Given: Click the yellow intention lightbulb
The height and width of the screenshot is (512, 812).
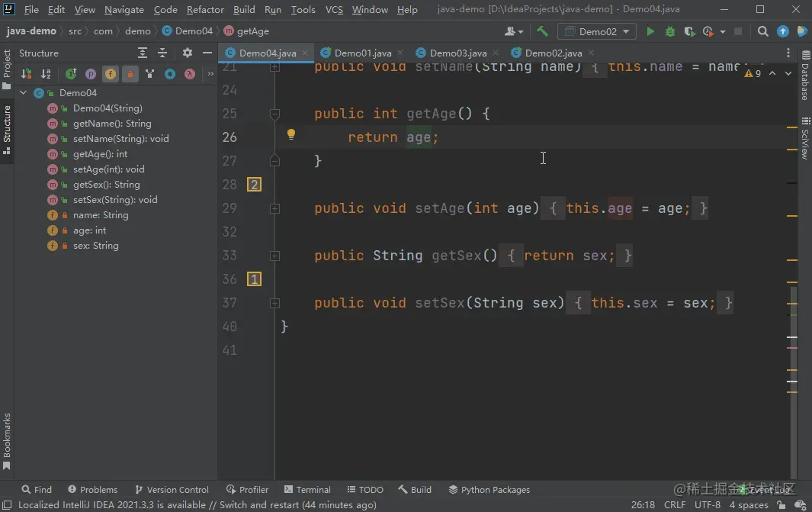Looking at the screenshot, I should (291, 135).
